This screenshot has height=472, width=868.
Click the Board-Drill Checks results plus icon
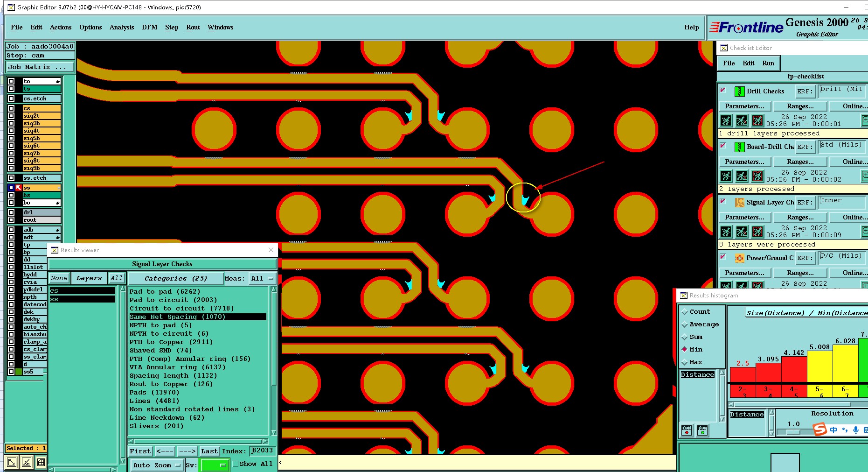[x=865, y=176]
